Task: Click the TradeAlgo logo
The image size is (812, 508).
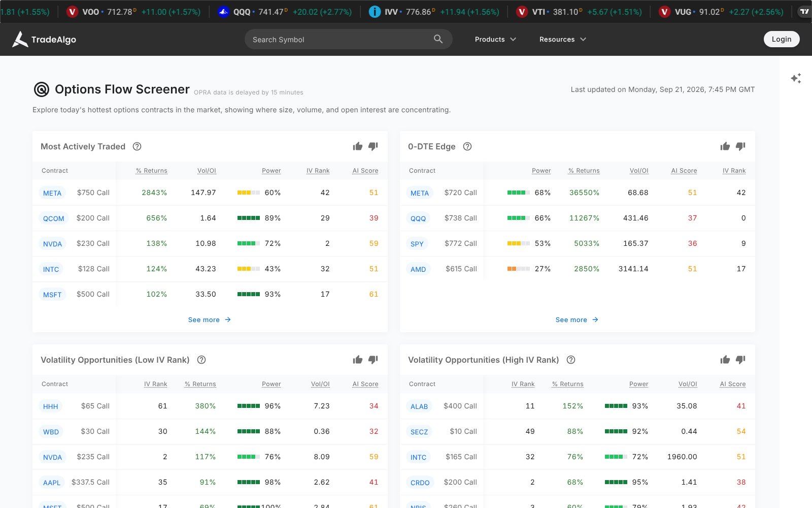Action: [44, 39]
